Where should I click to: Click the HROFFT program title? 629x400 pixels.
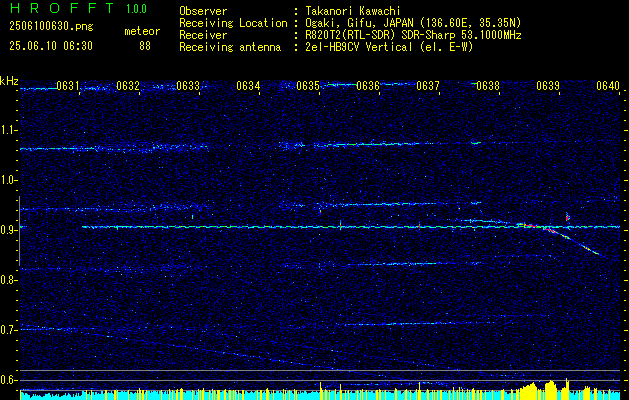tap(62, 8)
